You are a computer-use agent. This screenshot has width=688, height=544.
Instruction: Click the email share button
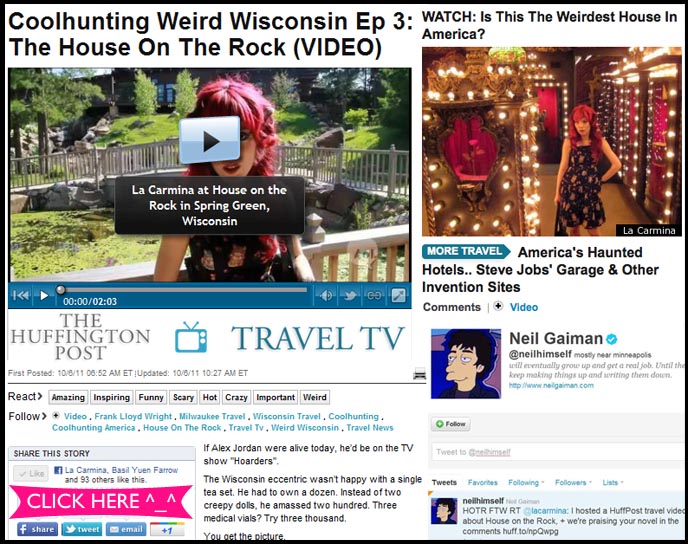(126, 529)
